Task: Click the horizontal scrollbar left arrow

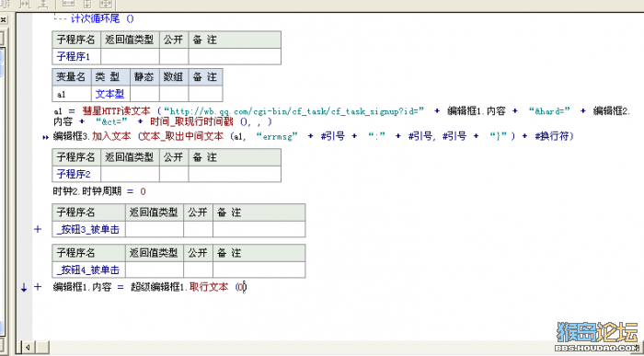Action: pyautogui.click(x=28, y=348)
